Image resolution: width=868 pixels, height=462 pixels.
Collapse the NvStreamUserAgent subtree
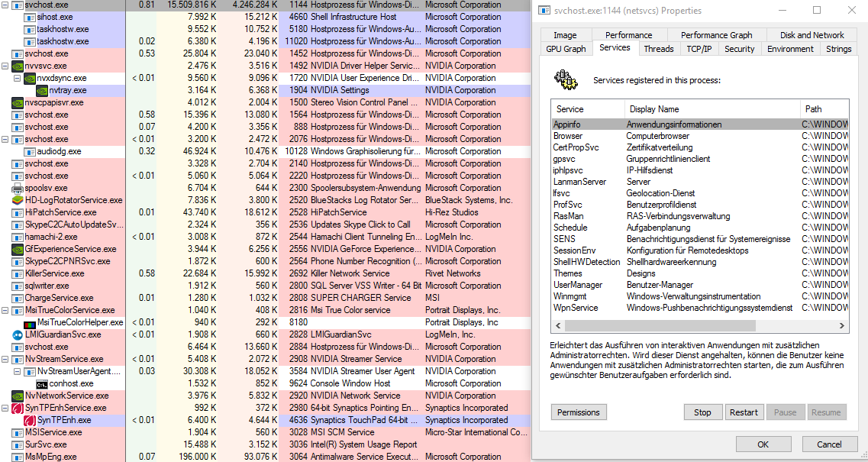coord(17,371)
